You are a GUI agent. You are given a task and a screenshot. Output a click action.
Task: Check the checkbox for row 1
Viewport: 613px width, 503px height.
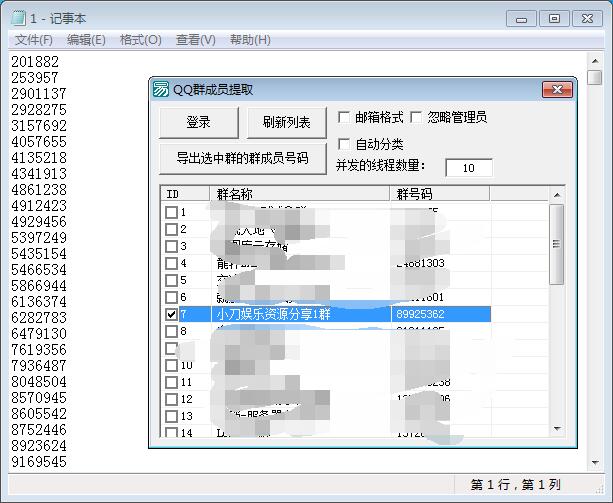coord(171,212)
